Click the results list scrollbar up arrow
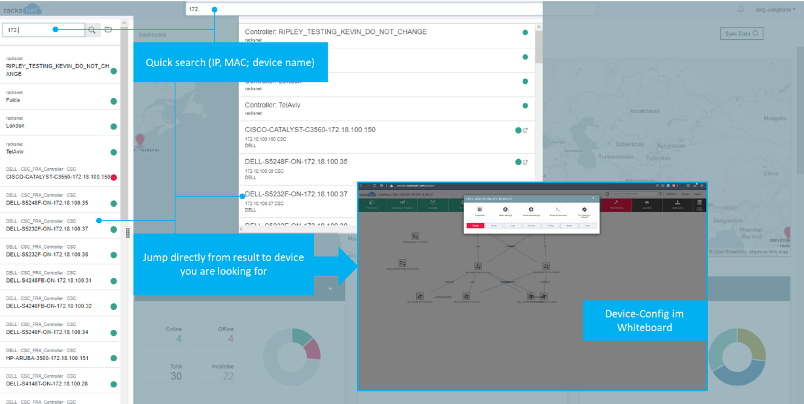The height and width of the screenshot is (404, 804). (538, 27)
